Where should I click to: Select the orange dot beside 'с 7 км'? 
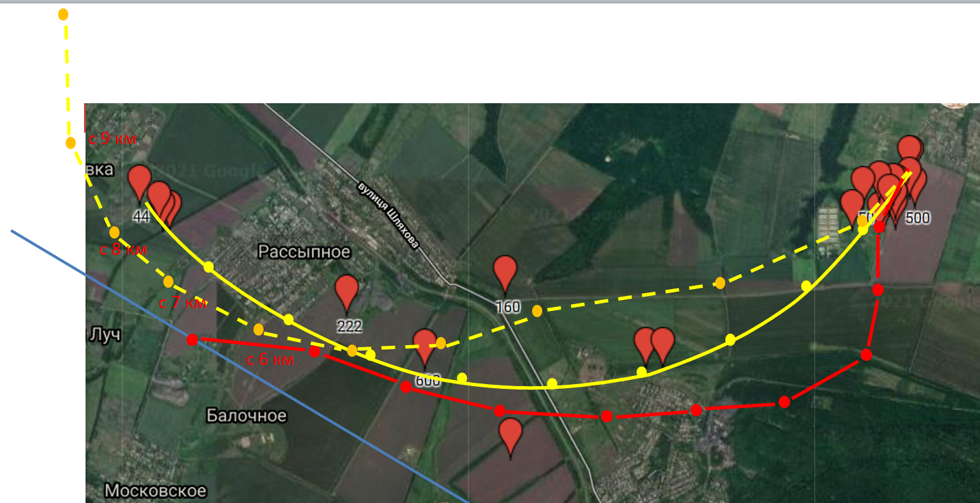pos(168,282)
